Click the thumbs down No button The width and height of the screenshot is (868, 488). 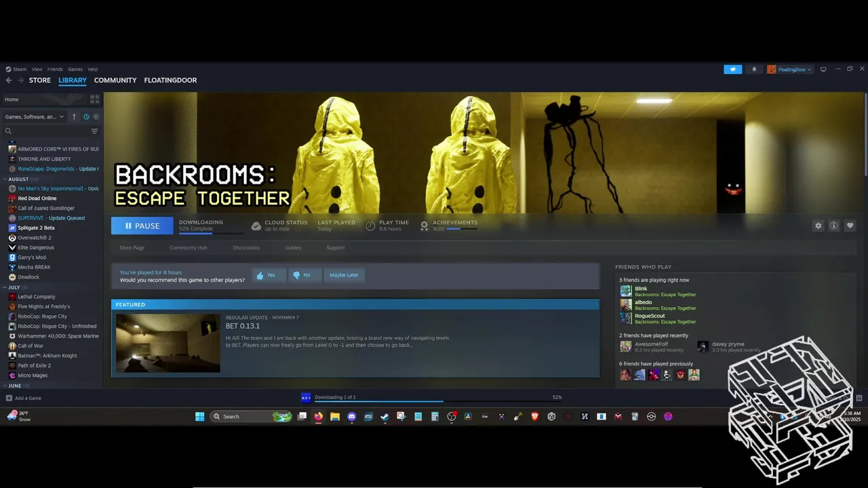pyautogui.click(x=304, y=275)
